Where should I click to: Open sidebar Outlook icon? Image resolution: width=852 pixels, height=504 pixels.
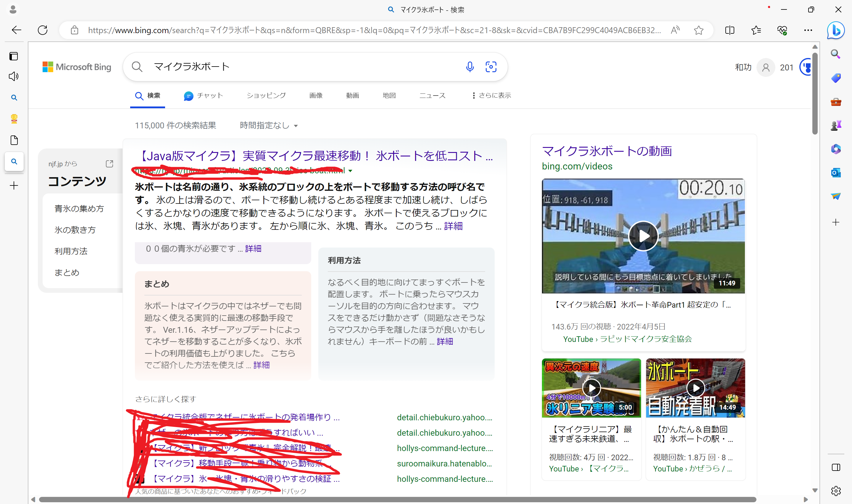pyautogui.click(x=835, y=172)
